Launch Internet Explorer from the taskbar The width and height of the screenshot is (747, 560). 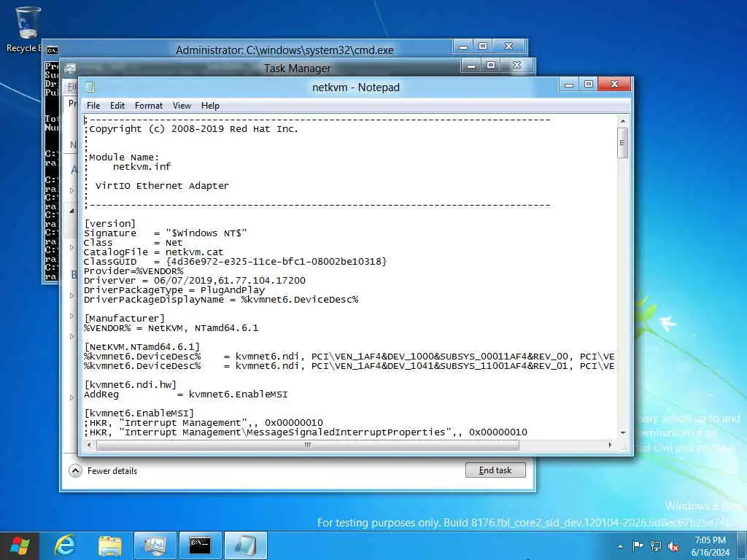65,545
